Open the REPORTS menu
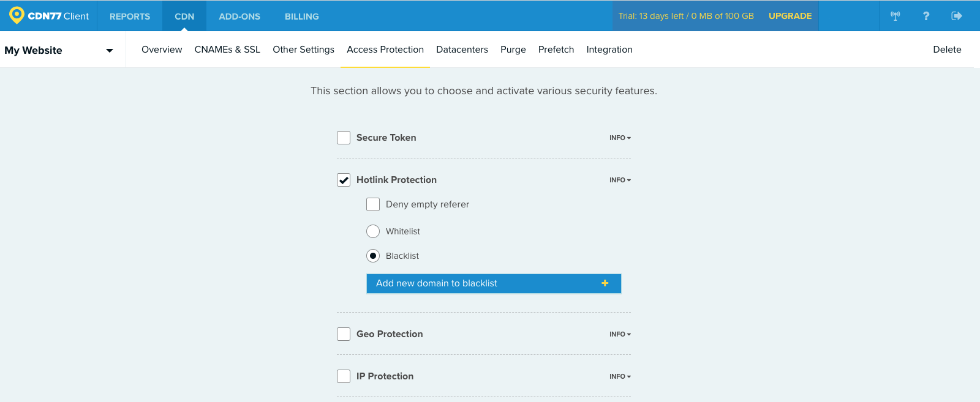The height and width of the screenshot is (402, 980). click(x=130, y=17)
